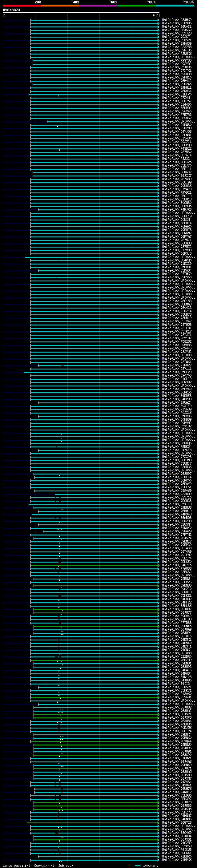Select the UniRef100_Q90705 hit label
Screen dimensions: 197x868
point(176,375)
